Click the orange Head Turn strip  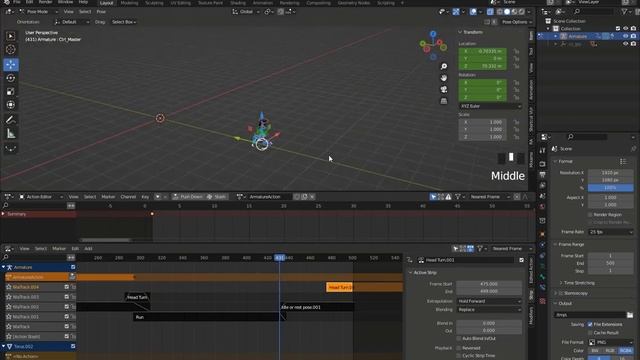point(339,287)
